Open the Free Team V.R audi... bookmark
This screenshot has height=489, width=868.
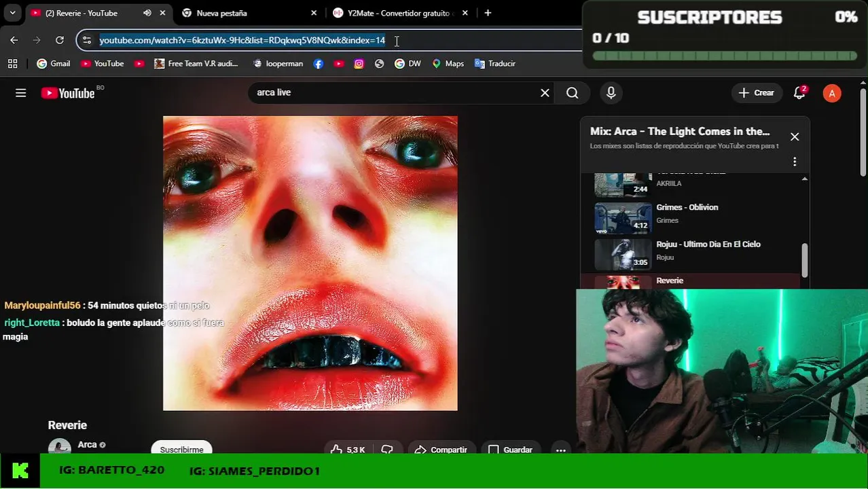pos(196,63)
